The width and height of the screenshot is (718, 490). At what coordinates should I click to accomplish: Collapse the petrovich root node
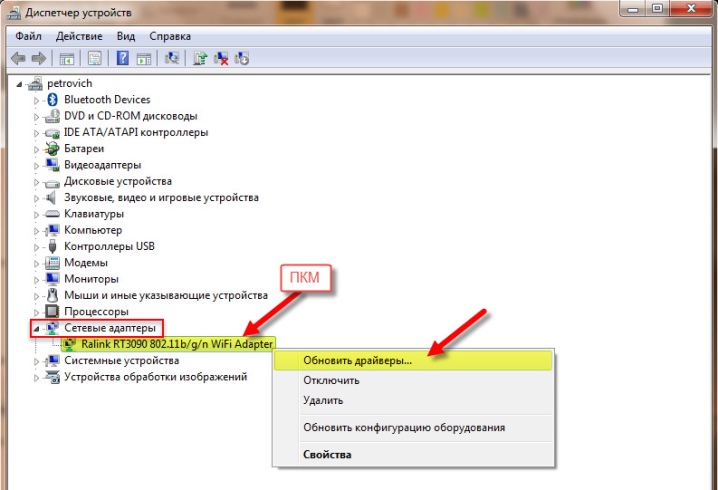pyautogui.click(x=19, y=84)
